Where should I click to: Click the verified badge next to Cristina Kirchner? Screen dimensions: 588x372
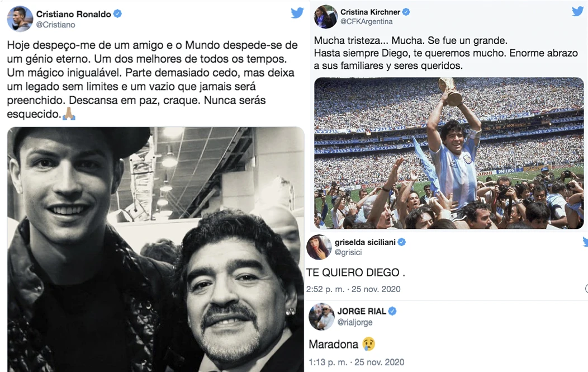[406, 12]
